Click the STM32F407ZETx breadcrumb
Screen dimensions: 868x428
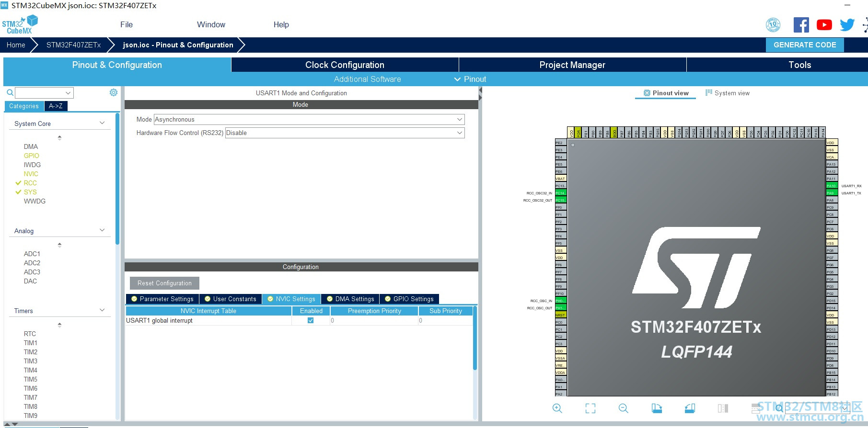pos(73,45)
